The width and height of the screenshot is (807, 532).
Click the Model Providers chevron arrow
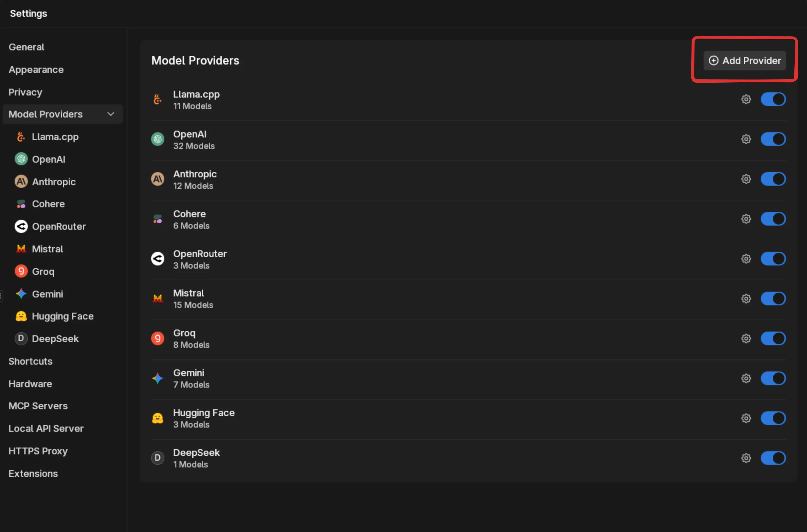pos(111,114)
